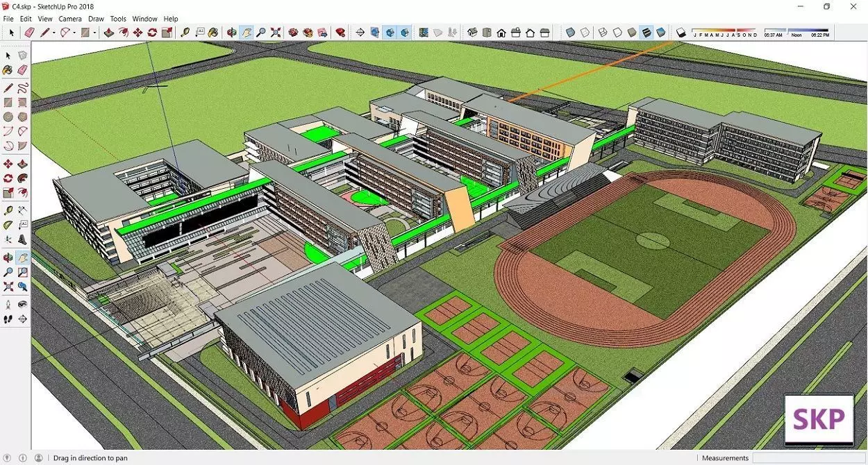Click Add Location icon in top toolbar
This screenshot has width=868, height=465.
pos(424,32)
